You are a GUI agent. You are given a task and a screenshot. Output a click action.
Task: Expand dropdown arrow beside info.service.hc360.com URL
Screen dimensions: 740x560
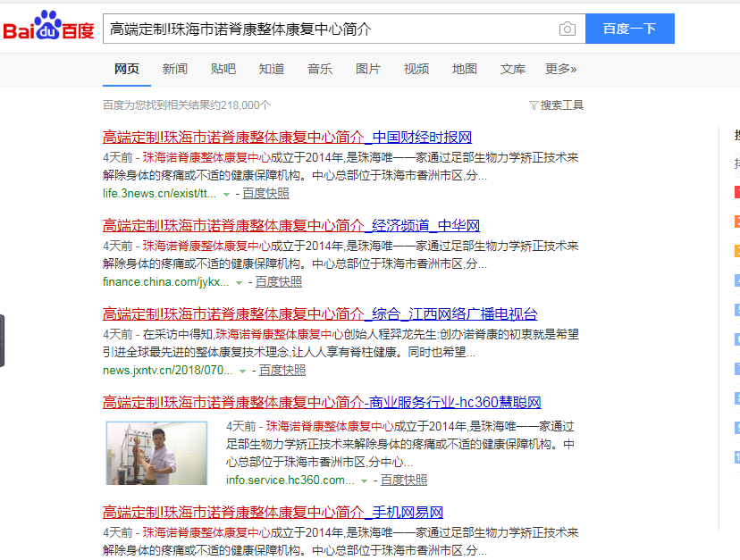pos(365,481)
